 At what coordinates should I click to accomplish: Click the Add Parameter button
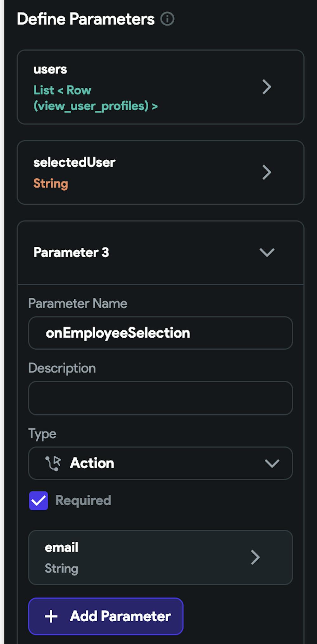(106, 616)
